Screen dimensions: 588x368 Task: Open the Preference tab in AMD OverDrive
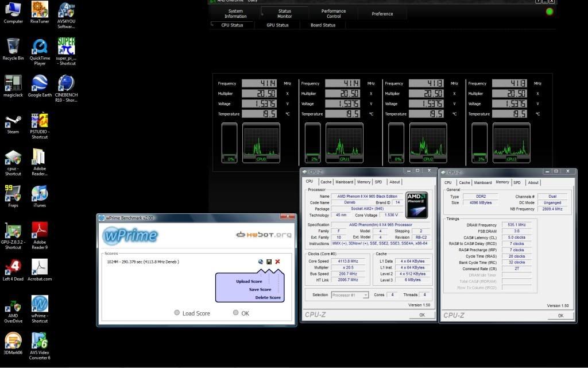[x=382, y=14]
